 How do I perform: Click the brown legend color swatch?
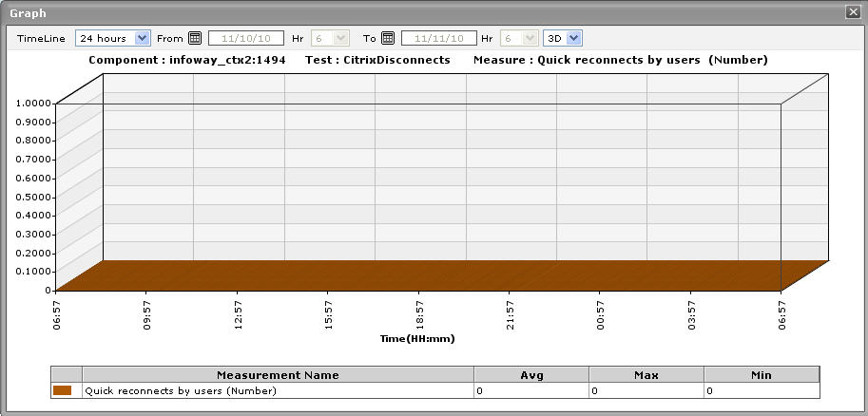pos(63,390)
